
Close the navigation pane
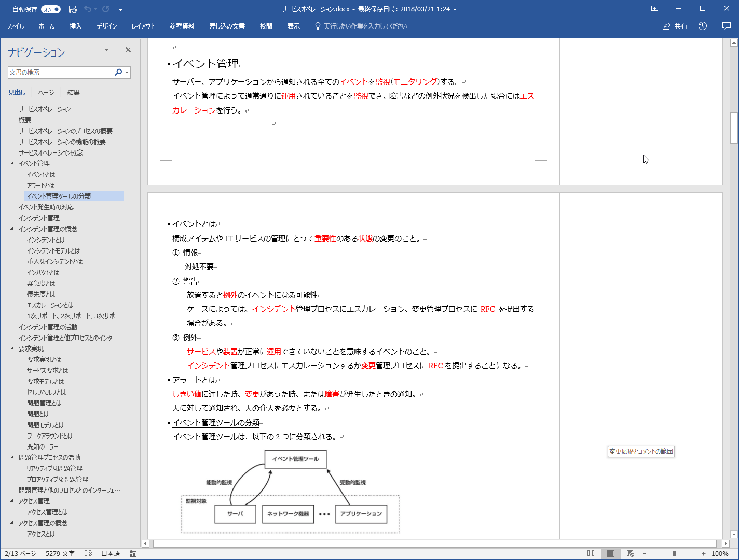128,50
